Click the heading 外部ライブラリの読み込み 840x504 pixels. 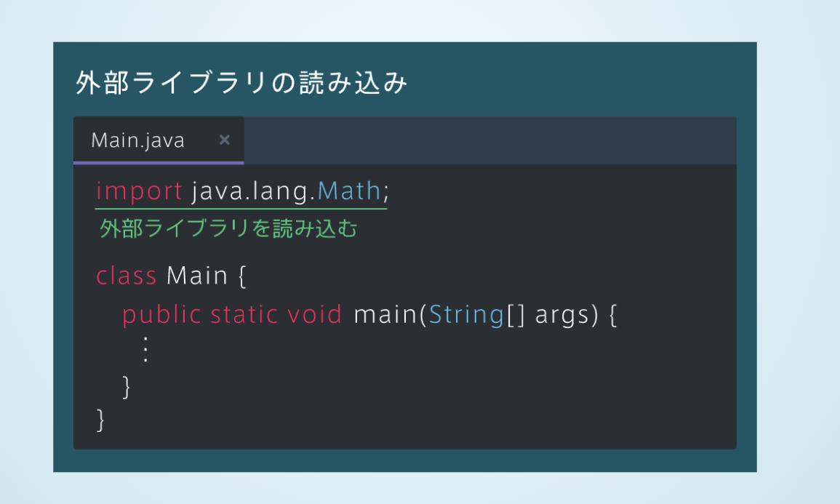[x=241, y=83]
